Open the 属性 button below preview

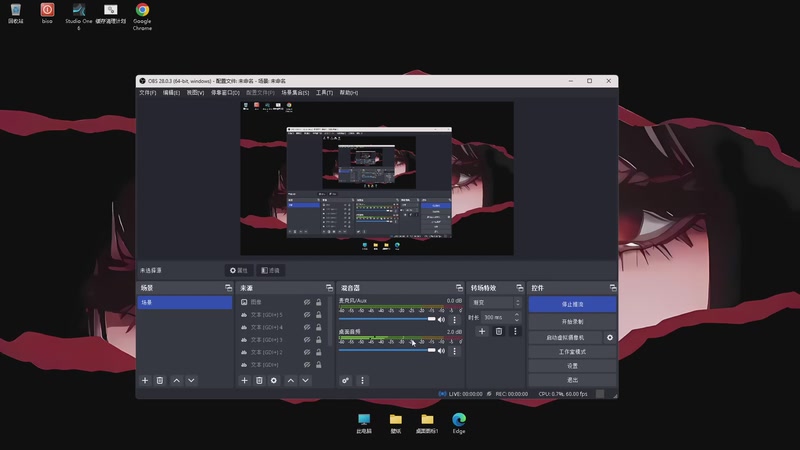point(239,270)
